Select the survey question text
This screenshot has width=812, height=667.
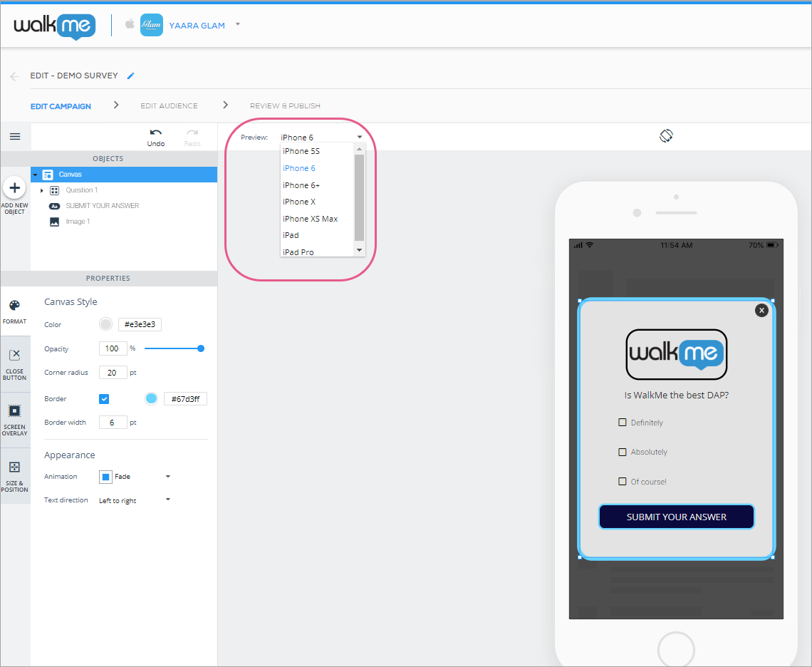pos(677,395)
